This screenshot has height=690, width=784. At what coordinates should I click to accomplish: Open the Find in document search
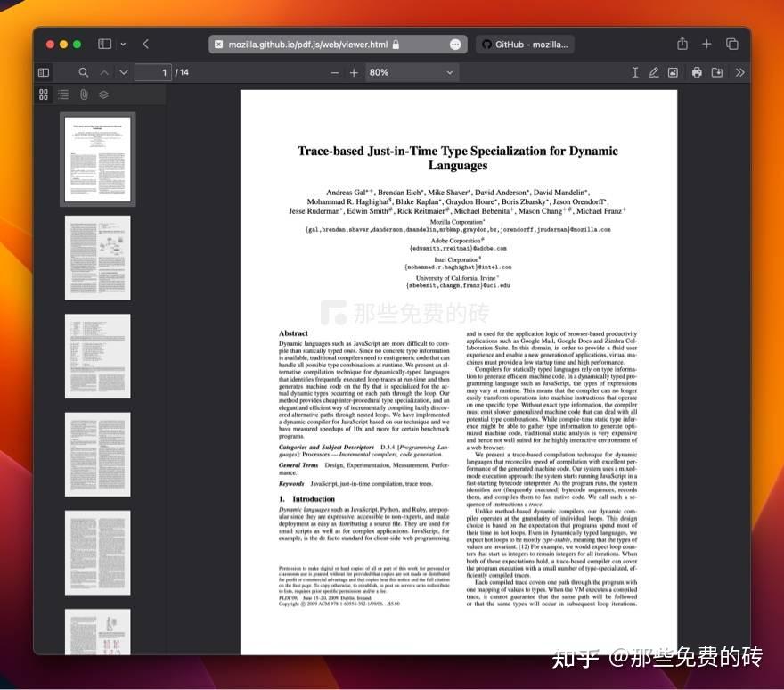[x=83, y=72]
